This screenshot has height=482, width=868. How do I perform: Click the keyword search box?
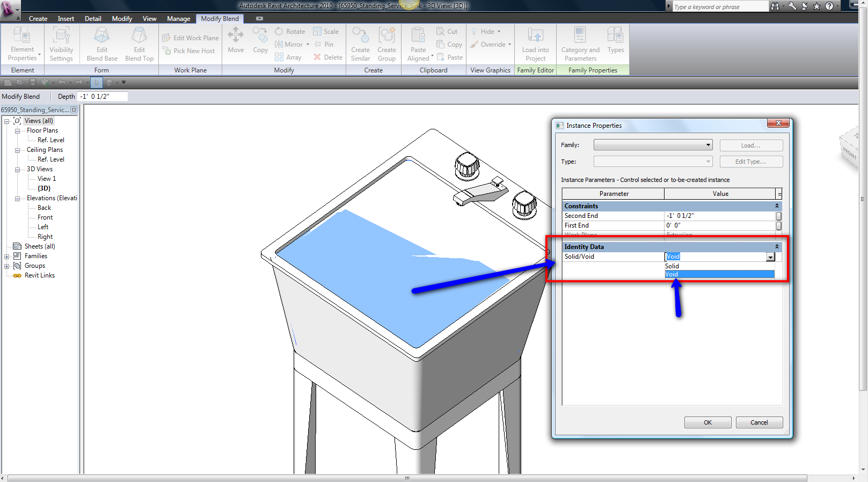(x=720, y=7)
